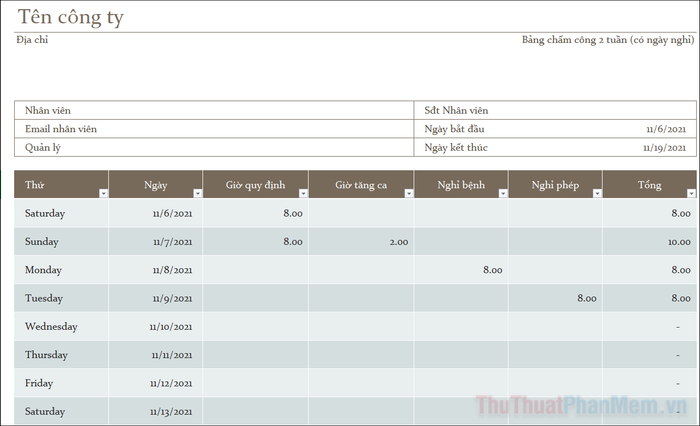
Task: Select the Sunday cell
Action: pyautogui.click(x=61, y=242)
